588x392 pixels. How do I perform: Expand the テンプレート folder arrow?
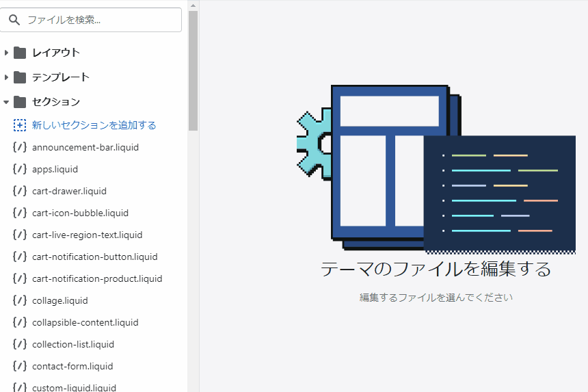(x=6, y=77)
